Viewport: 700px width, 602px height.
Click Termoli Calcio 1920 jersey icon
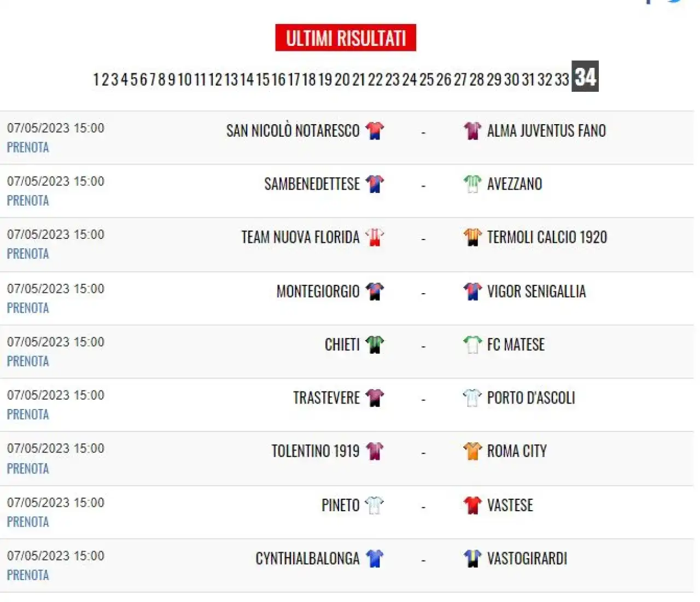(472, 237)
